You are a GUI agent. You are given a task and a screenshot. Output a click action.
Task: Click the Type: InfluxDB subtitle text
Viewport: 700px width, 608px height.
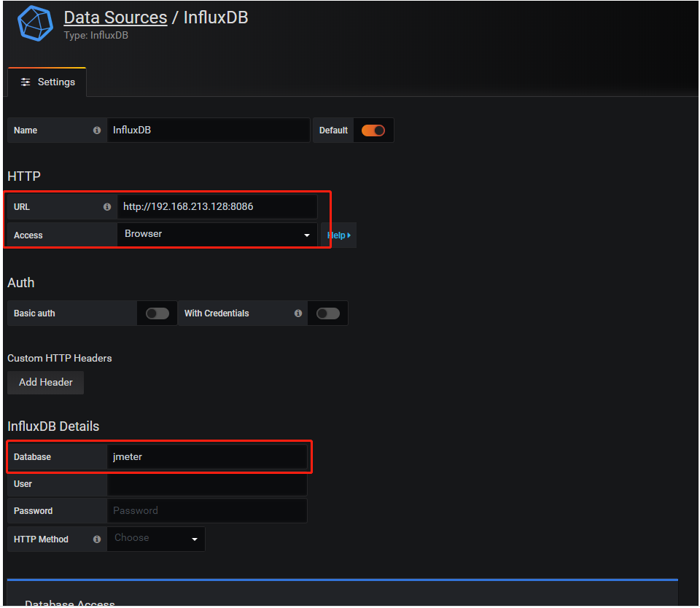click(96, 35)
